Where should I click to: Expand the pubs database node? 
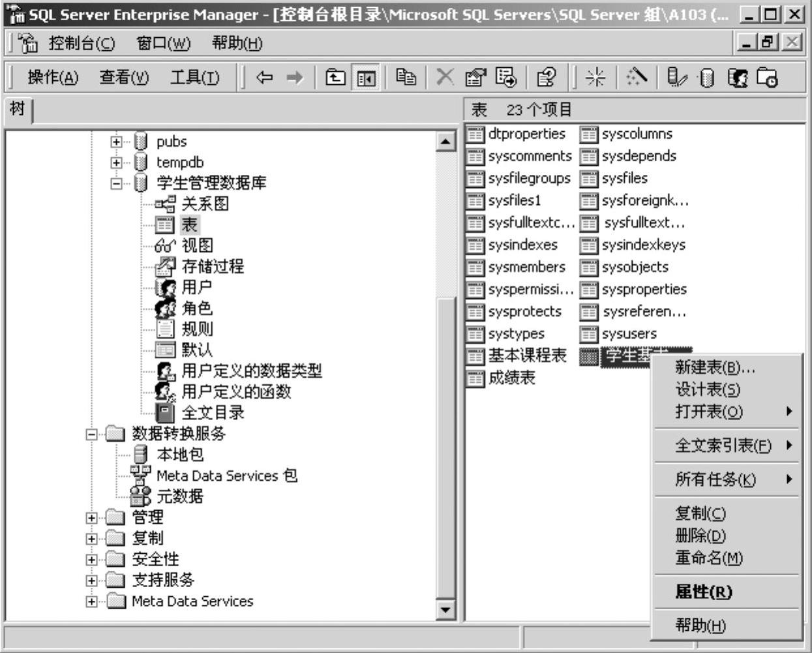click(x=116, y=142)
